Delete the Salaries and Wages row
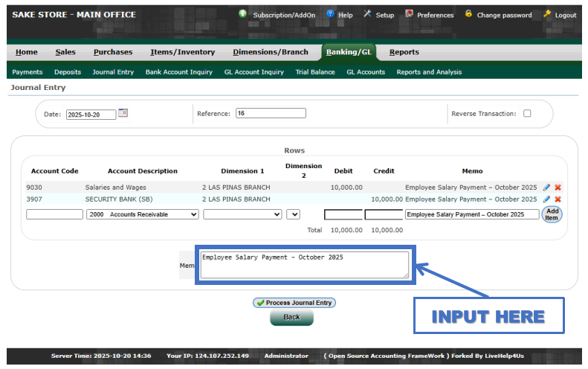Image resolution: width=588 pixels, height=369 pixels. tap(558, 187)
